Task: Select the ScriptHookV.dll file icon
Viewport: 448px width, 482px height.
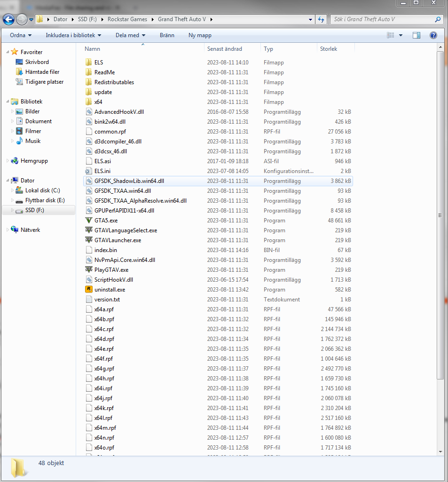Action: [89, 279]
